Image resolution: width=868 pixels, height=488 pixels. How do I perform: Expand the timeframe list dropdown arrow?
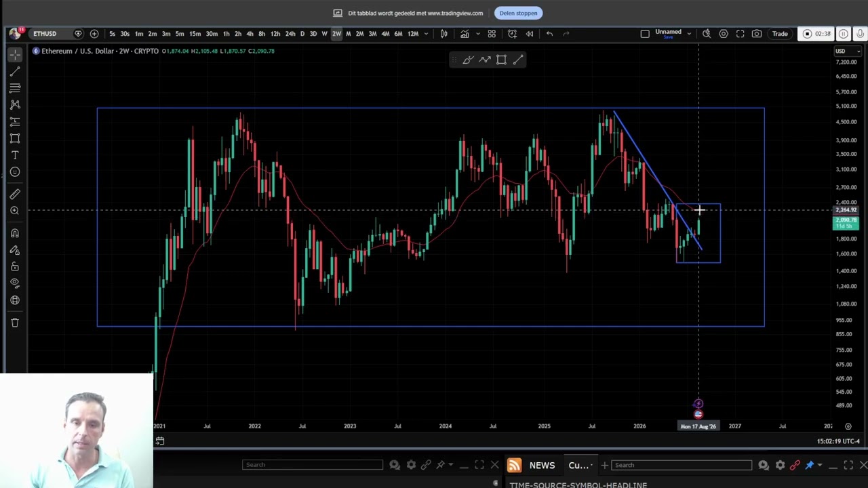click(426, 34)
